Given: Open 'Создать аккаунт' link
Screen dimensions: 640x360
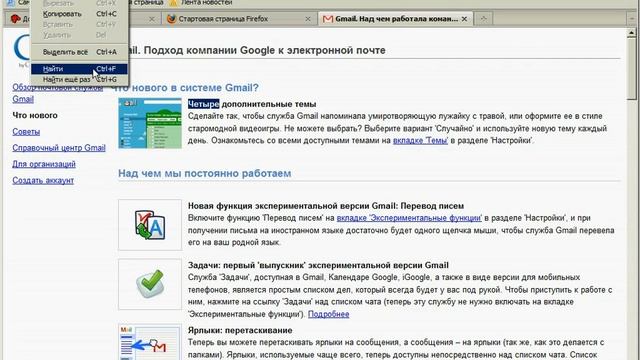Looking at the screenshot, I should 43,180.
